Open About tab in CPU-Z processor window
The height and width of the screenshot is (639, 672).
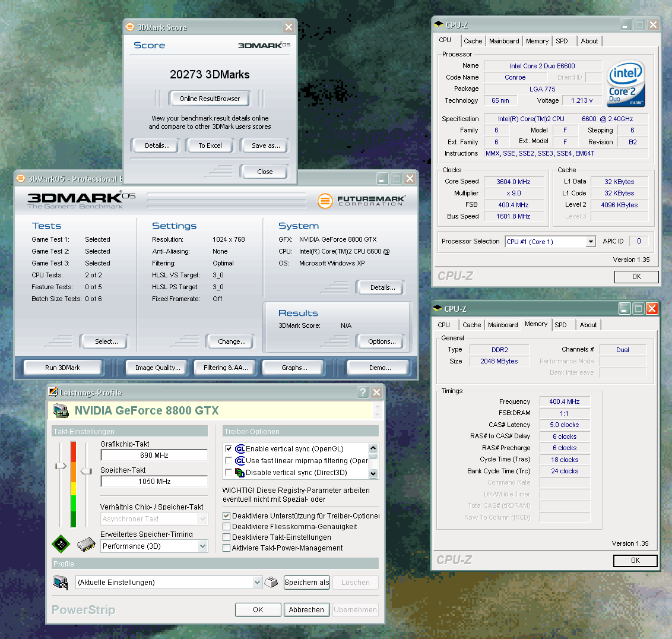[x=589, y=41]
